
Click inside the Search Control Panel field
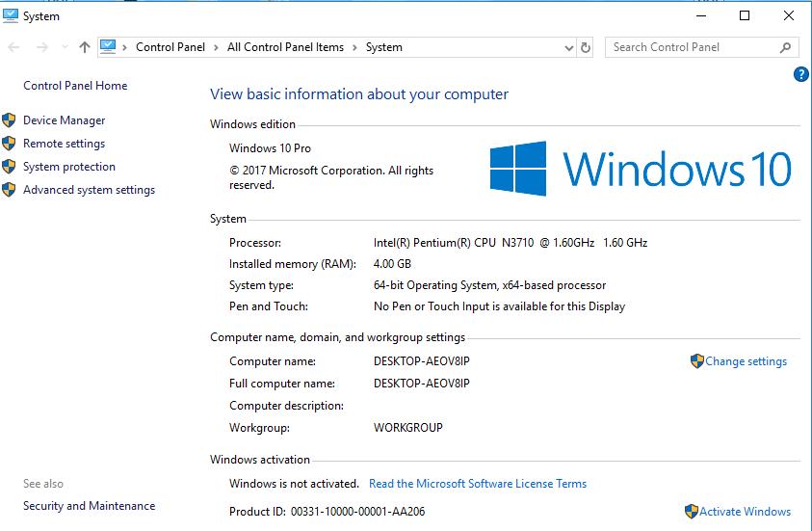coord(689,47)
